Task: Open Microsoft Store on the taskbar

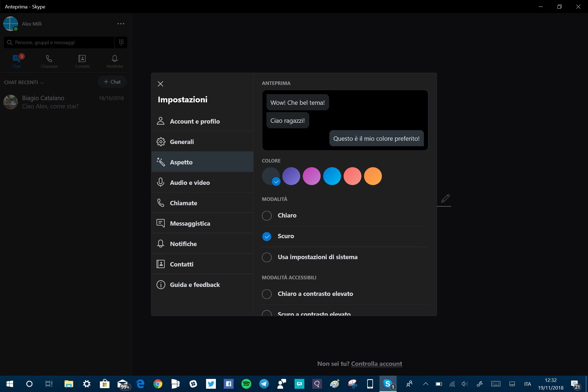Action: [x=105, y=384]
